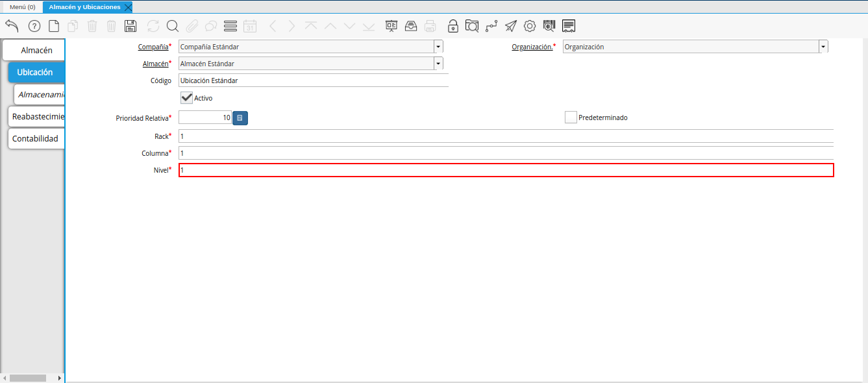Click the side tab horizontal scrollbar thumb

point(28,378)
